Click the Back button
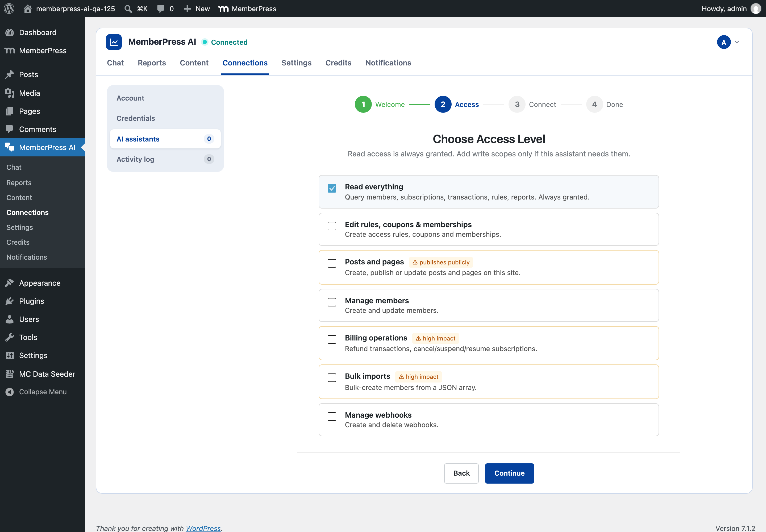 [x=461, y=473]
